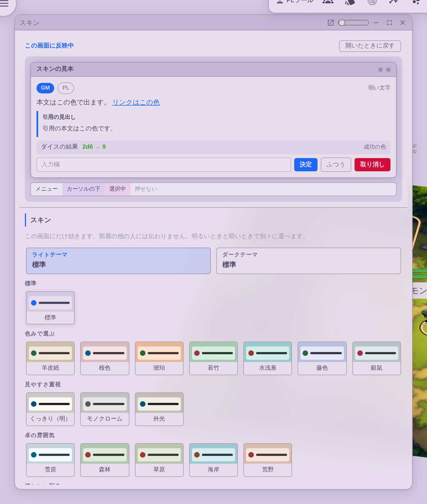Image resolution: width=427 pixels, height=504 pixels.
Task: Choose the 銀鼠 skin swatch
Action: pyautogui.click(x=377, y=358)
